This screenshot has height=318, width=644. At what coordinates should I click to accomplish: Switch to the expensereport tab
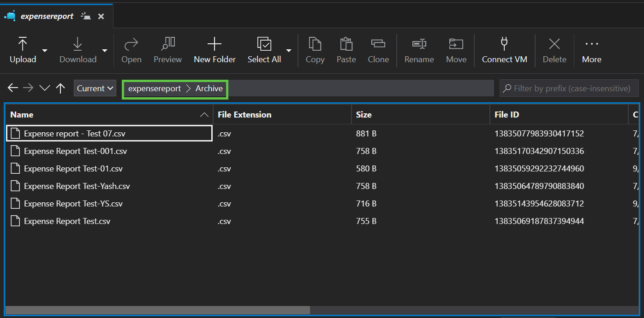[47, 15]
